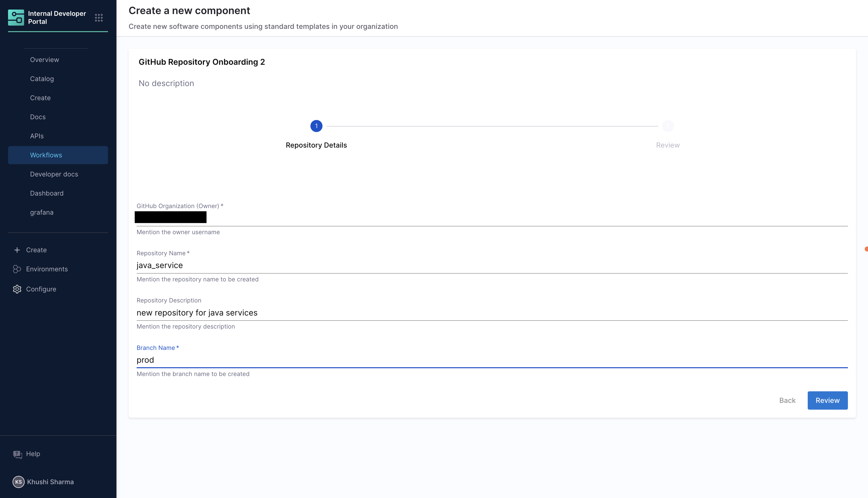This screenshot has width=868, height=498.
Task: Click the Environments sidebar icon
Action: (17, 269)
